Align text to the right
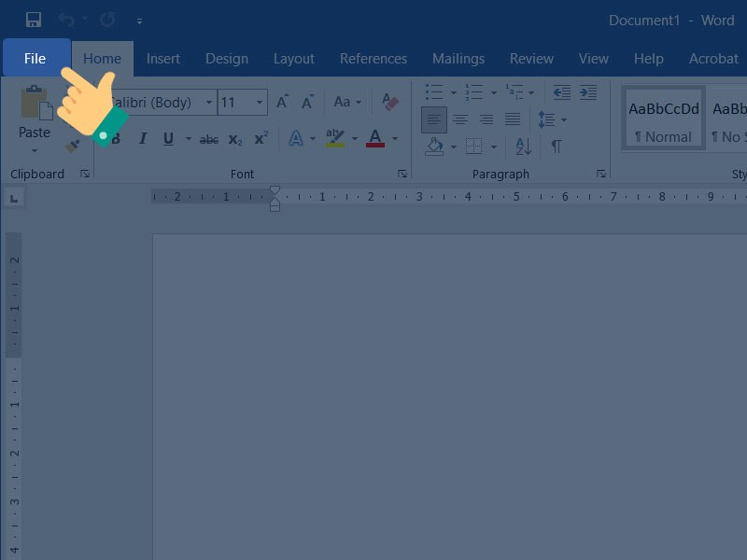Image resolution: width=747 pixels, height=560 pixels. pyautogui.click(x=486, y=119)
